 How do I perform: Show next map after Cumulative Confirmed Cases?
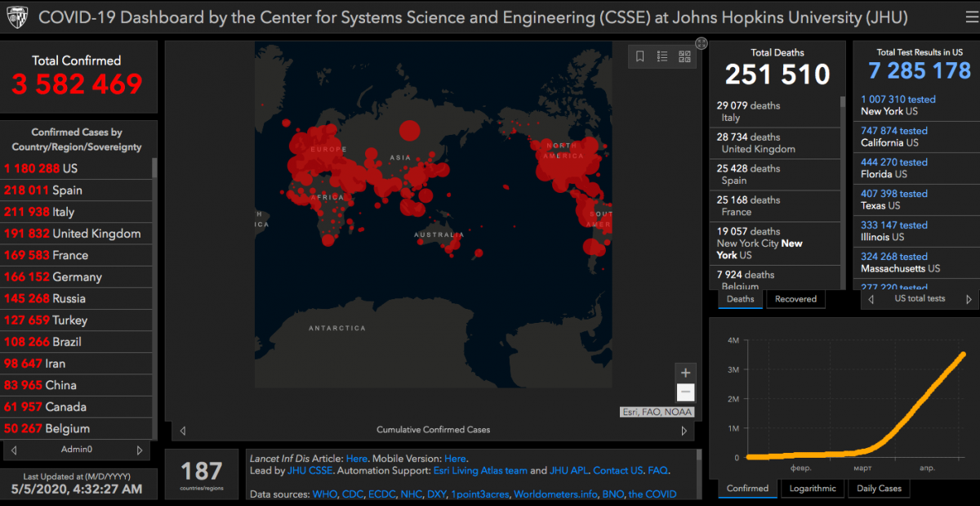pyautogui.click(x=684, y=430)
